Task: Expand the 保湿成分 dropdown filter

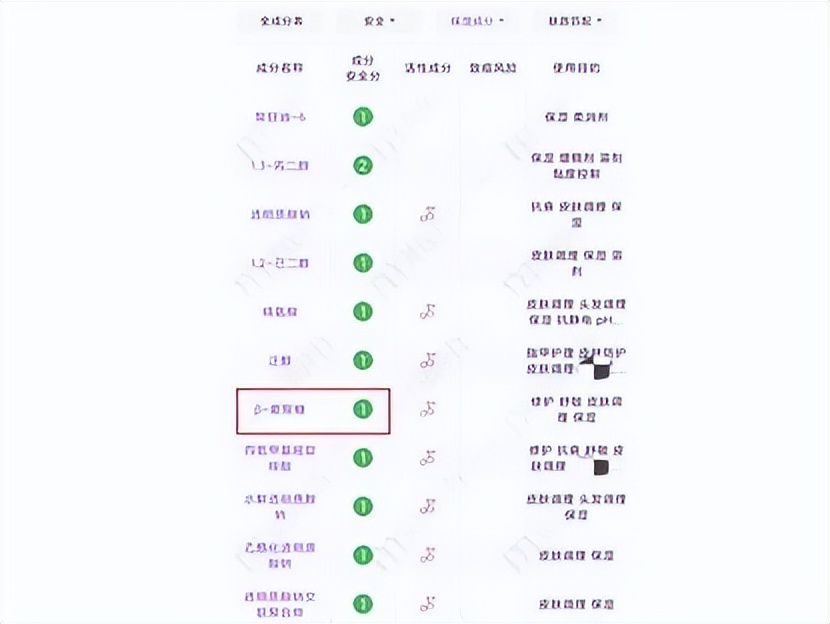Action: [477, 20]
